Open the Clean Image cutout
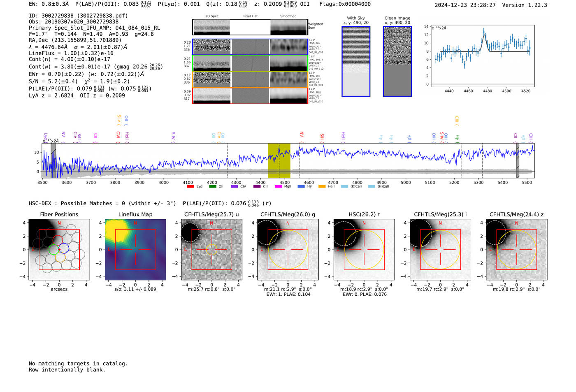The width and height of the screenshot is (576, 392). pyautogui.click(x=397, y=61)
